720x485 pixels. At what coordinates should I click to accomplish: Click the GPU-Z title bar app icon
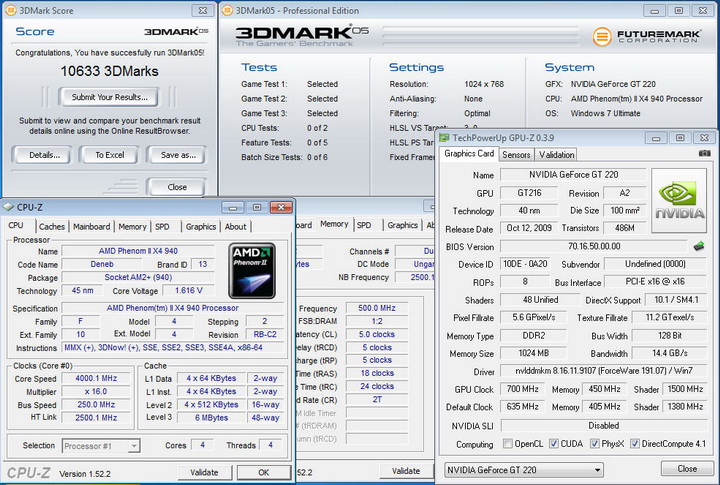[x=444, y=138]
